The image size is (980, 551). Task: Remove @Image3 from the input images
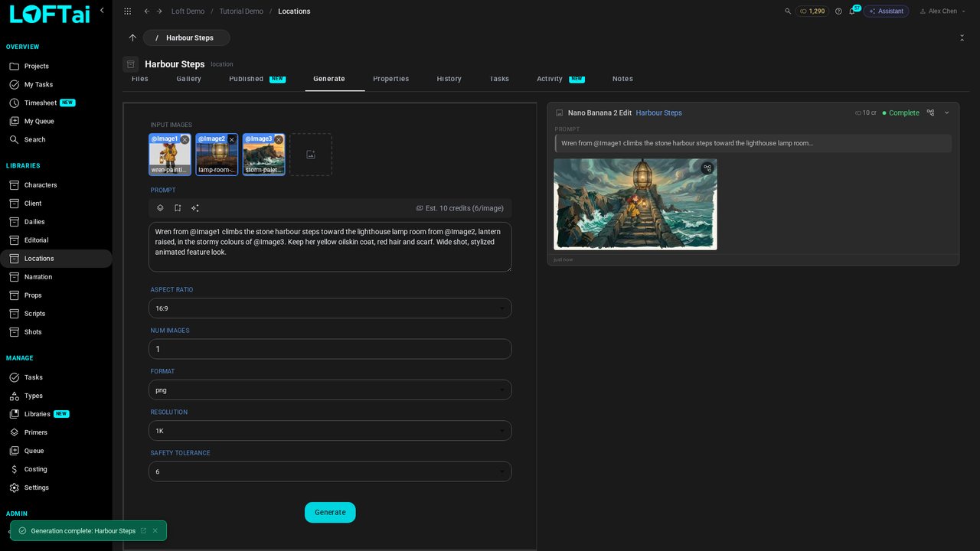[x=279, y=140]
